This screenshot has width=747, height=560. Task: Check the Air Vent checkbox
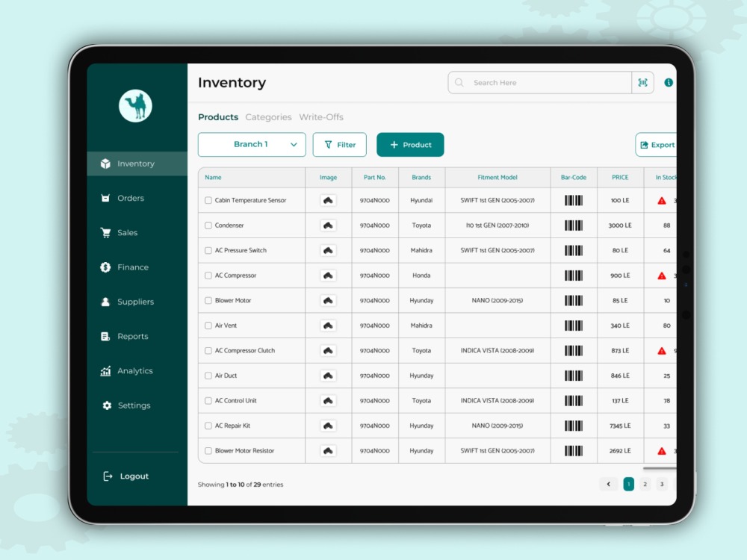pos(208,326)
